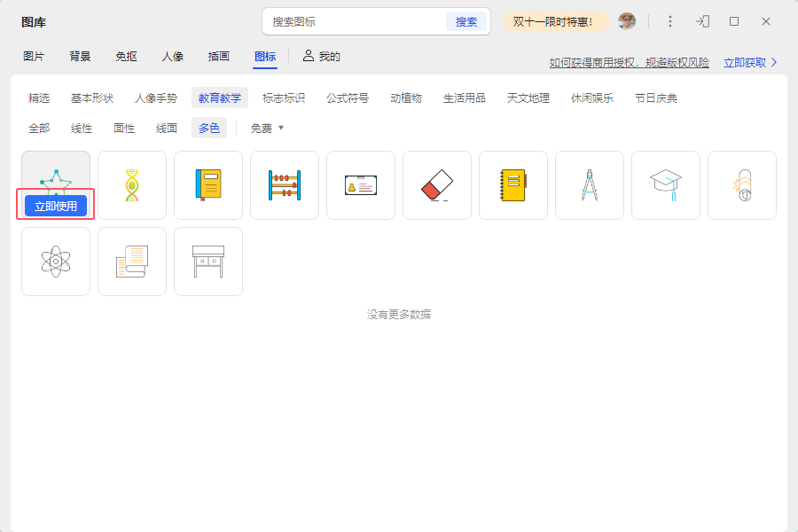Open the 公式符号 category
798x532 pixels.
[x=348, y=98]
